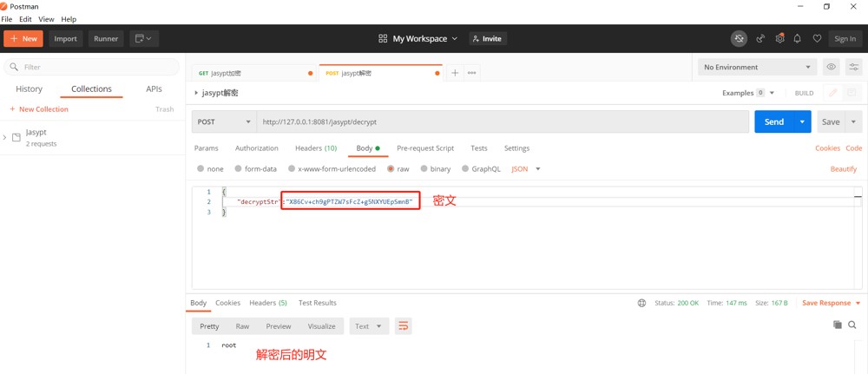Open the satellite capture requests icon
868x374 pixels.
click(760, 39)
